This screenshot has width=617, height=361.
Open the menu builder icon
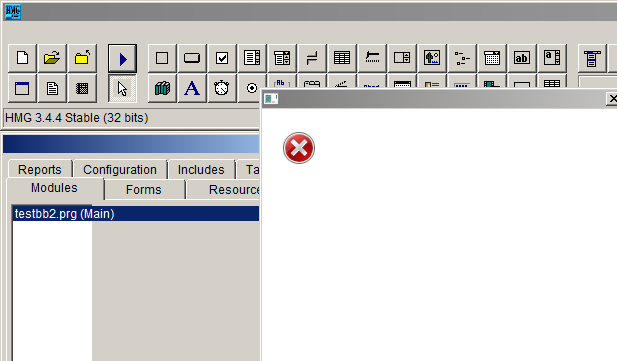point(592,58)
